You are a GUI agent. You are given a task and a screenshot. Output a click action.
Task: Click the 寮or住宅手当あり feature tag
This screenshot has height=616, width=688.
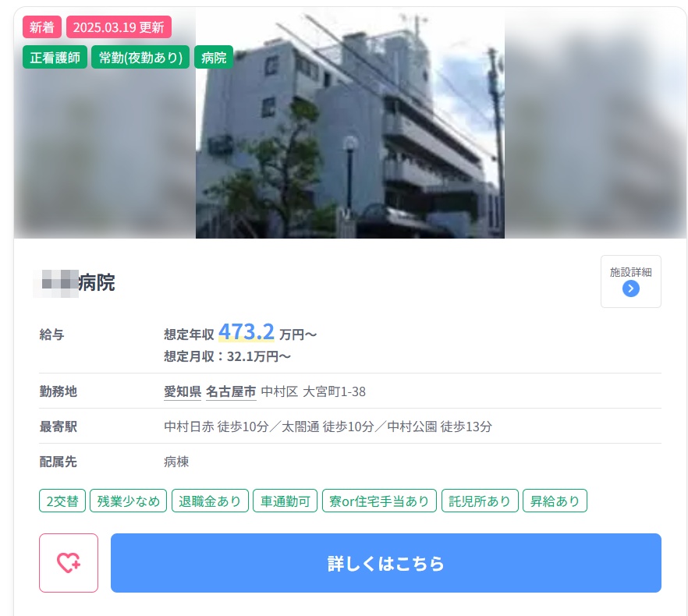379,501
